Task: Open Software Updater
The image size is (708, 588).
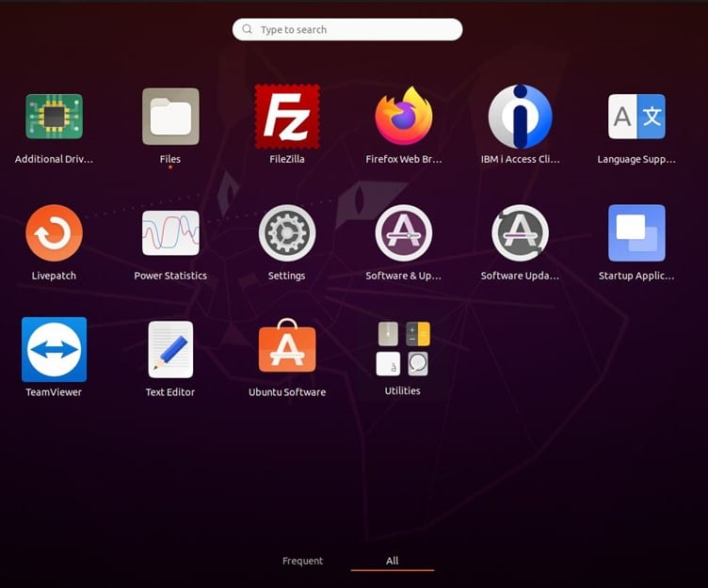Action: [520, 233]
